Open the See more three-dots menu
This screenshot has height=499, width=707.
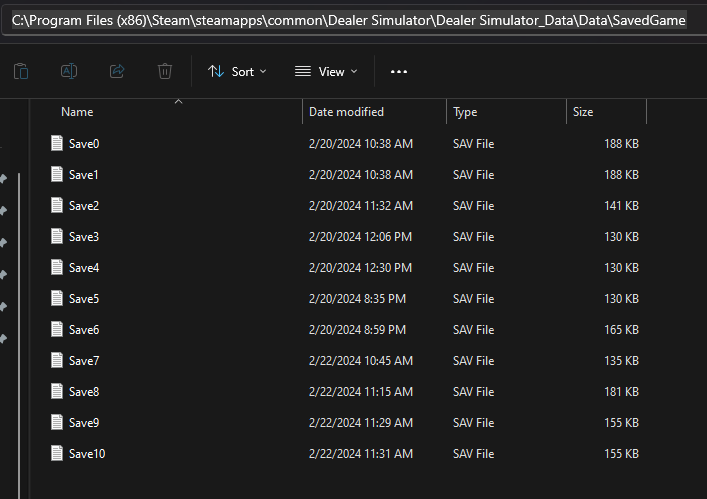[x=399, y=72]
